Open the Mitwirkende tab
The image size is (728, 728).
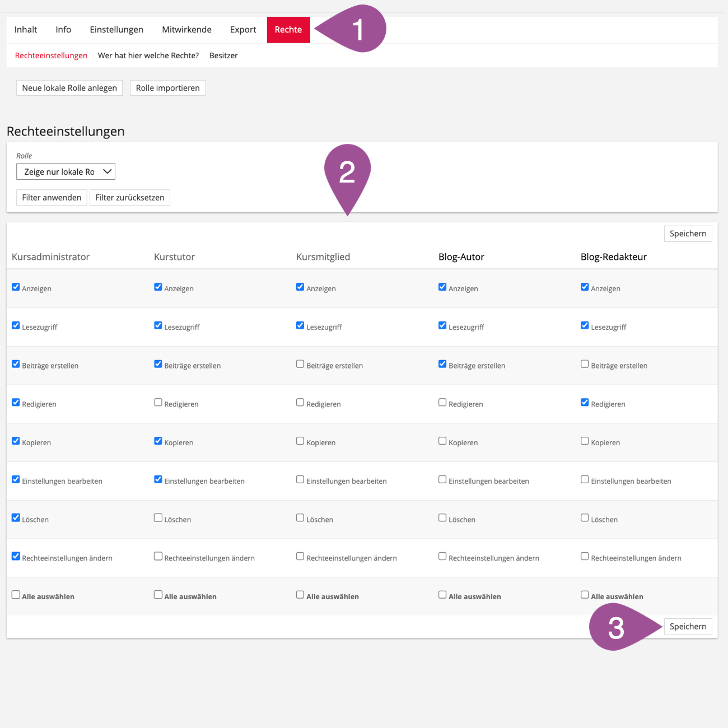click(186, 30)
